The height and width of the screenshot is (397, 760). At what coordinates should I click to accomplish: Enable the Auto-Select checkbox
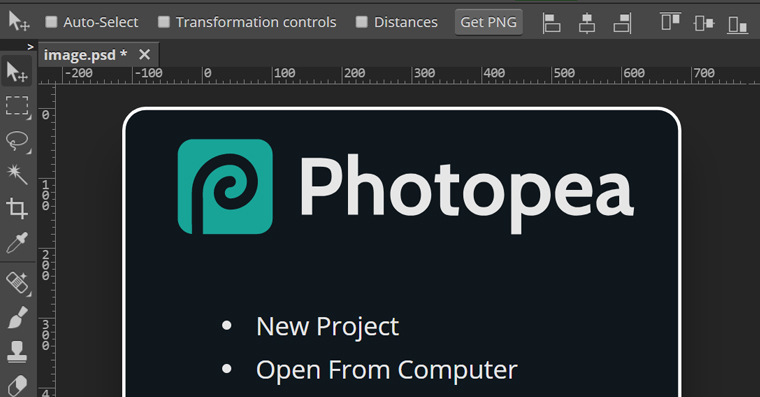tap(51, 22)
